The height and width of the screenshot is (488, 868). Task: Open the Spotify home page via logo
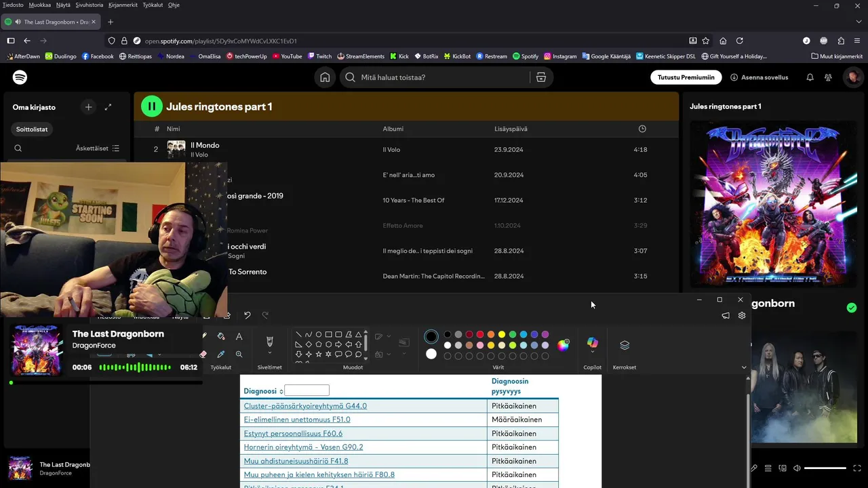coord(20,77)
